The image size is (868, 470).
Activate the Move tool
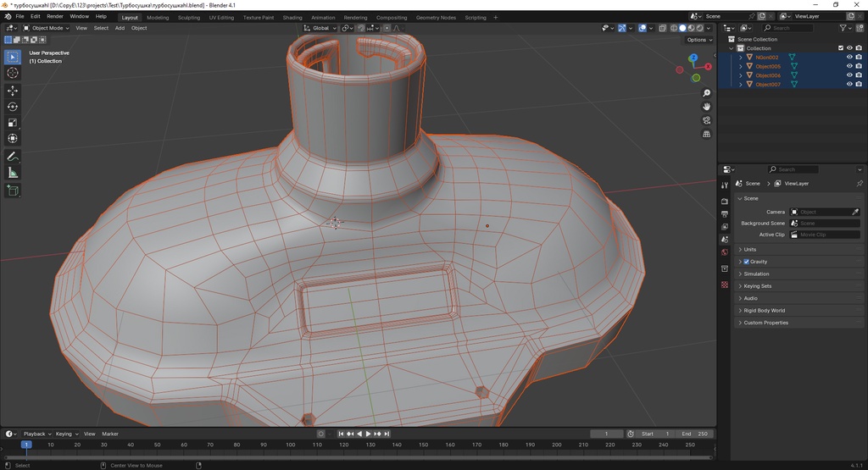click(x=13, y=91)
